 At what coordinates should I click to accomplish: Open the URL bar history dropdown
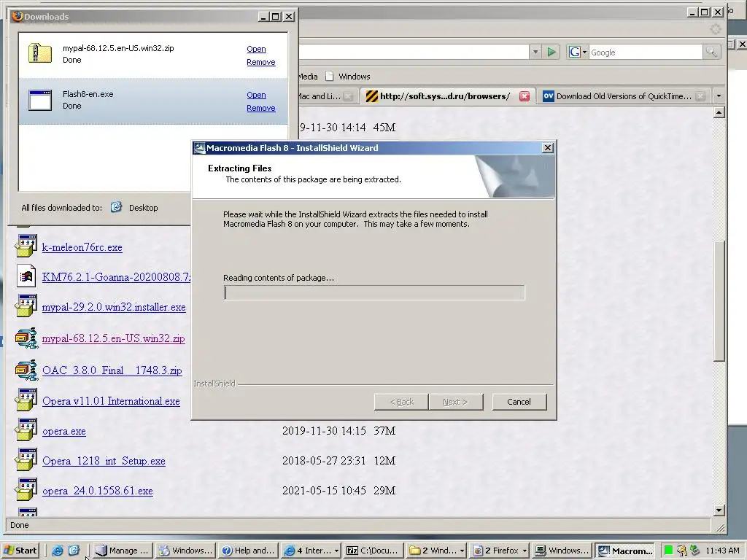(535, 52)
